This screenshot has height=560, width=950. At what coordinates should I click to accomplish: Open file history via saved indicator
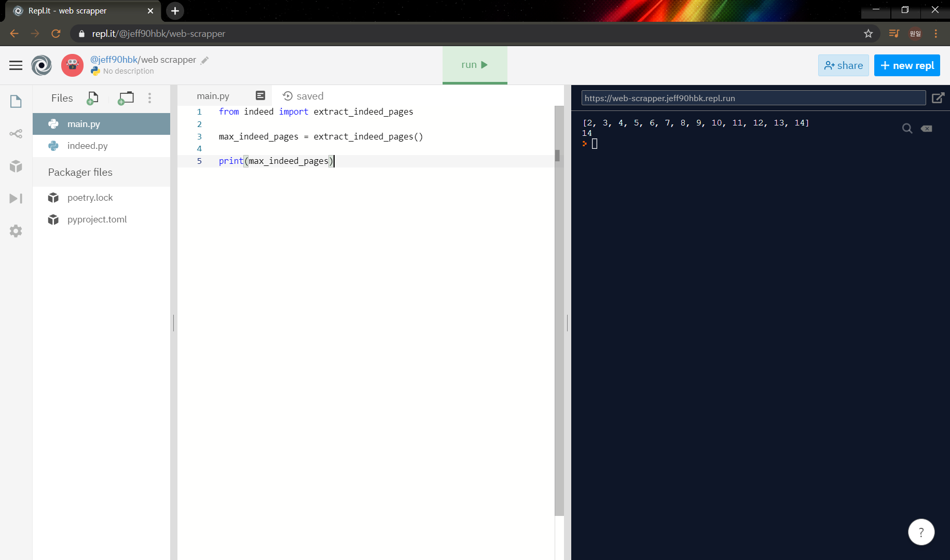(303, 96)
